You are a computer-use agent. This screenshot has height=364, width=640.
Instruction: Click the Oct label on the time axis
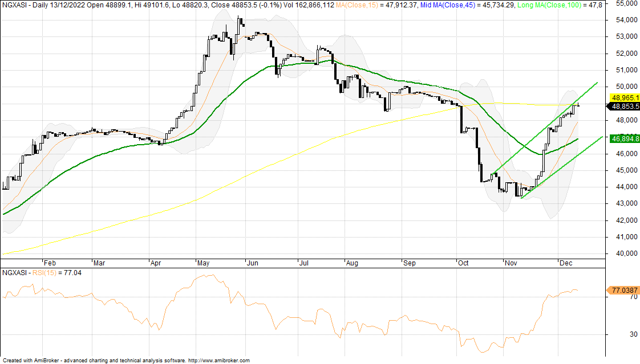(x=463, y=263)
